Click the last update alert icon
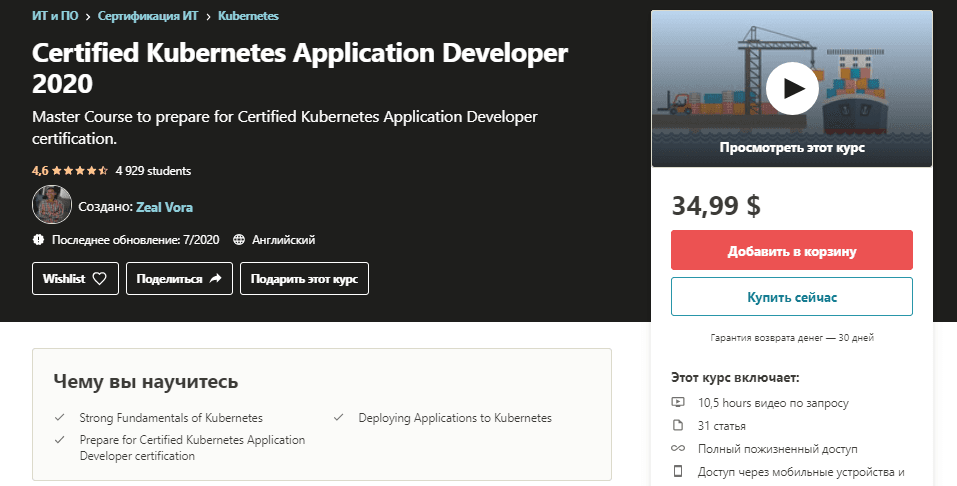 tap(38, 239)
